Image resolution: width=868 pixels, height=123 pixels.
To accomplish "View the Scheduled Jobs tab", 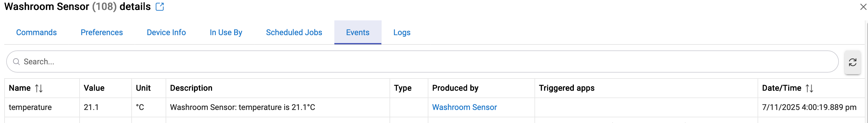I will coord(294,32).
